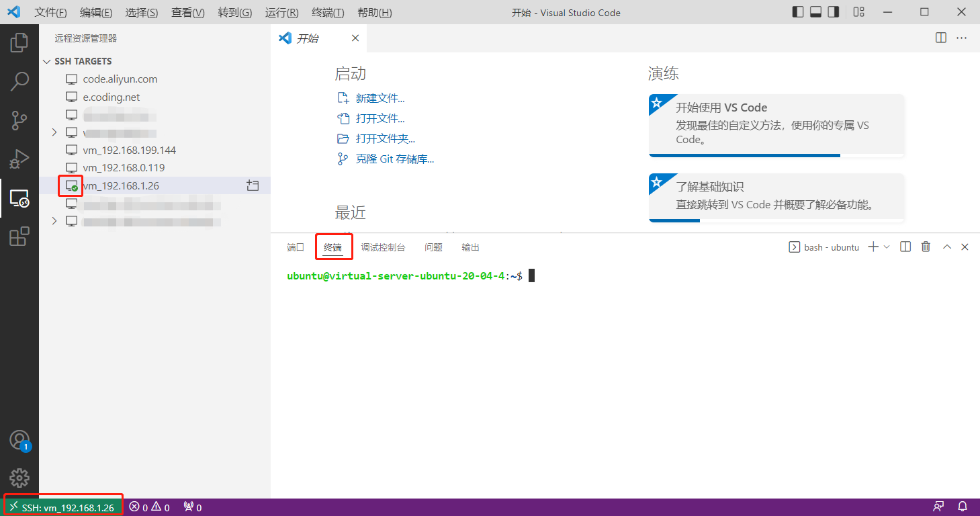Split the editor to the right

941,38
